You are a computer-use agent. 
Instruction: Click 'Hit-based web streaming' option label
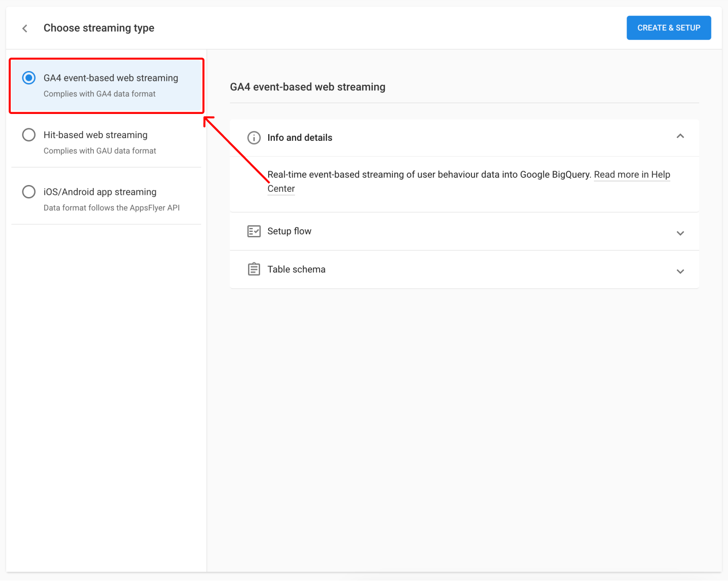[96, 135]
